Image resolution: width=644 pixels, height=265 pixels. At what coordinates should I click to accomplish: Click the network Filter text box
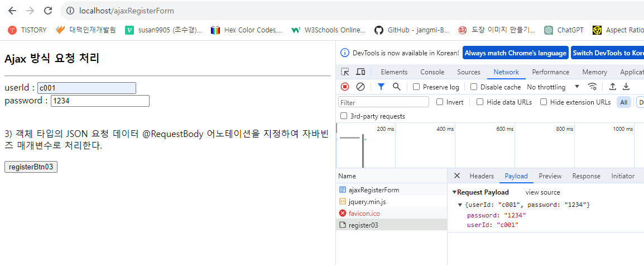click(383, 102)
